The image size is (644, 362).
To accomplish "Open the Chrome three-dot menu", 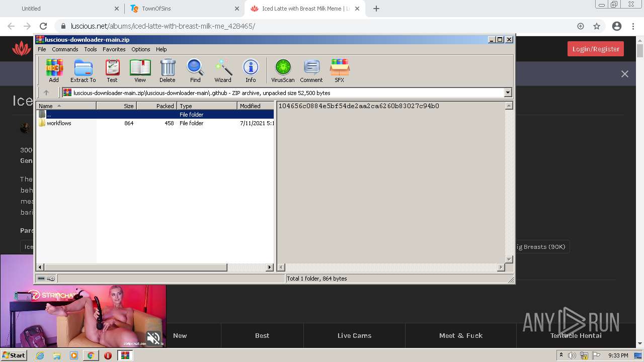I will (x=633, y=26).
